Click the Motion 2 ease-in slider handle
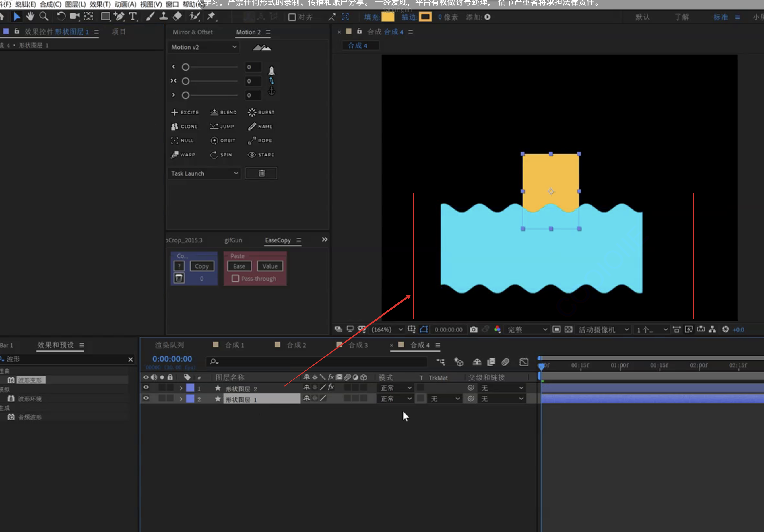The height and width of the screenshot is (532, 764). point(185,67)
